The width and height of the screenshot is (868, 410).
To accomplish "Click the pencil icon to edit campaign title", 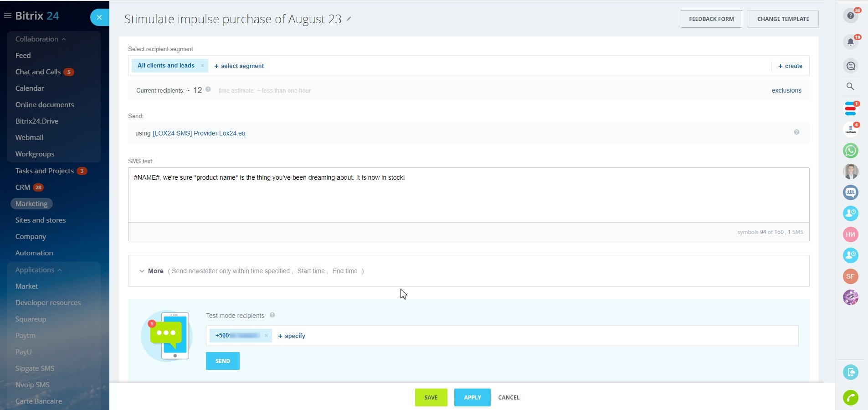I will click(x=349, y=19).
